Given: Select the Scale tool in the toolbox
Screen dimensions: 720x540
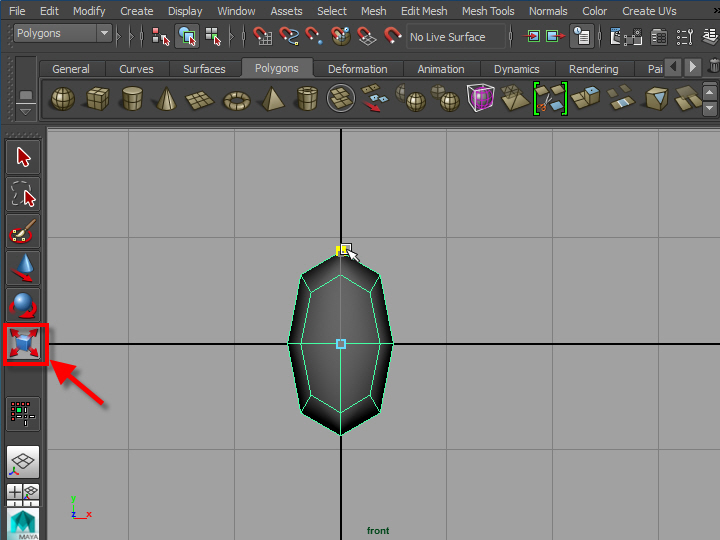Looking at the screenshot, I should (24, 344).
